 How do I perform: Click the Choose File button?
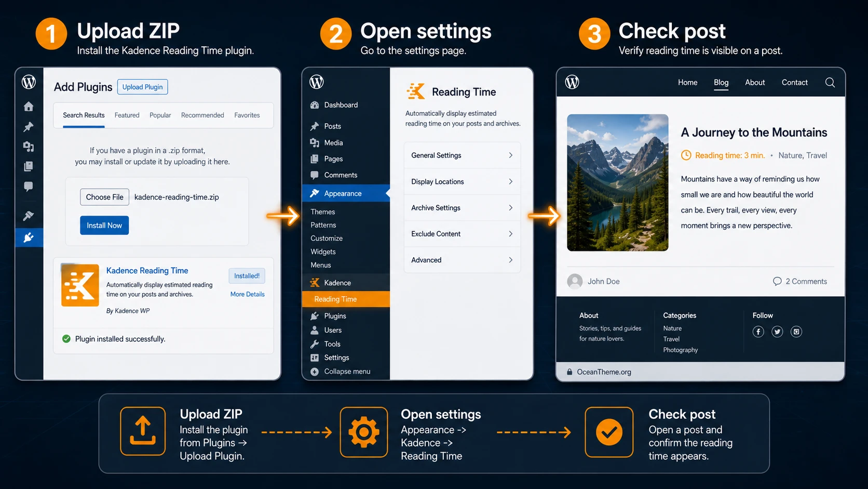click(x=104, y=197)
